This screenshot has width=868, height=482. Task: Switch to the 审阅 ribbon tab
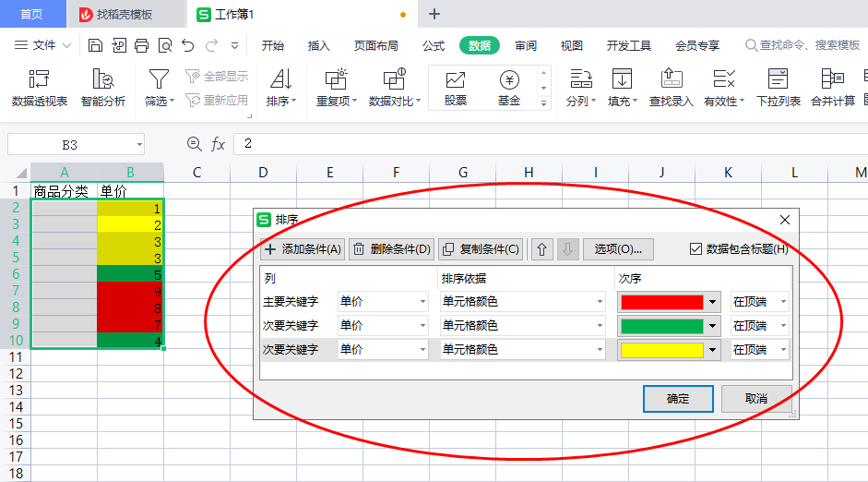click(526, 45)
